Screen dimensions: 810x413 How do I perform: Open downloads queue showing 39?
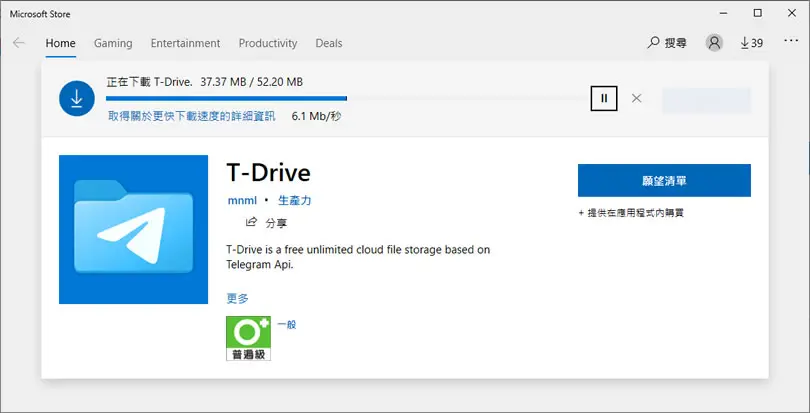pyautogui.click(x=752, y=43)
